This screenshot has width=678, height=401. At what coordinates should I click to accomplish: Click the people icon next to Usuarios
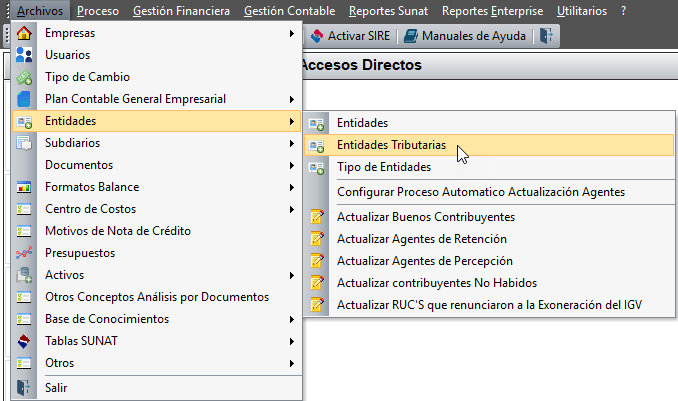pyautogui.click(x=24, y=55)
